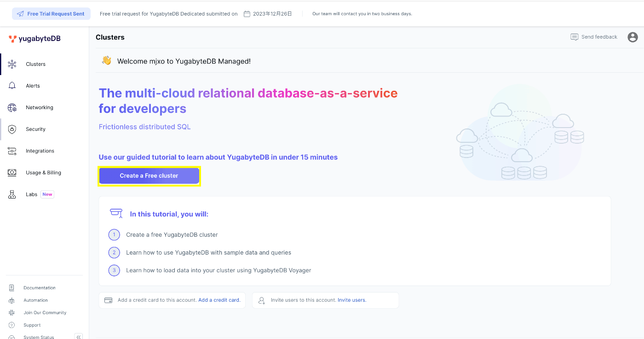Click the Networking globe icon
The height and width of the screenshot is (339, 644).
(12, 107)
